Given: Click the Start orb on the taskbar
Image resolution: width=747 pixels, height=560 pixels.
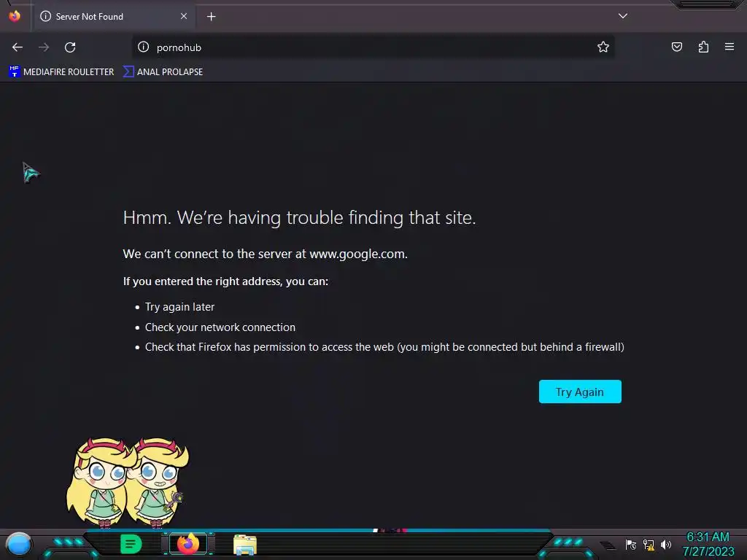Looking at the screenshot, I should click(x=19, y=544).
